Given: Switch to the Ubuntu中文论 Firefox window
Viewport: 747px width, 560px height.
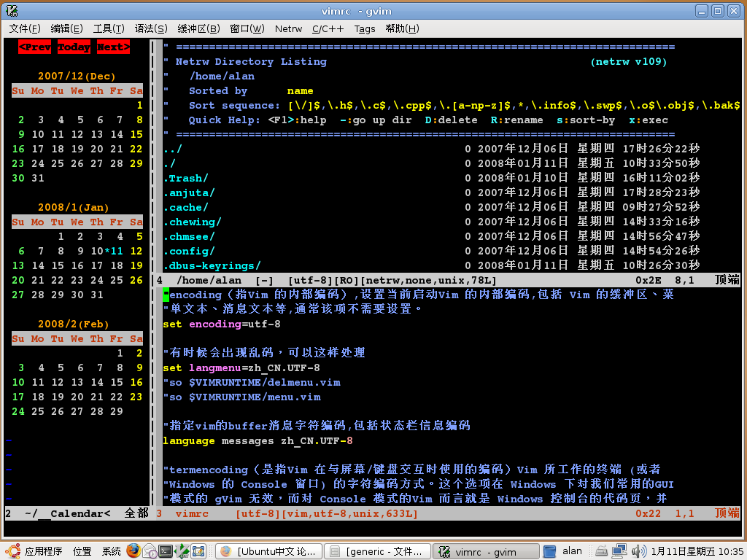Looking at the screenshot, I should (269, 551).
